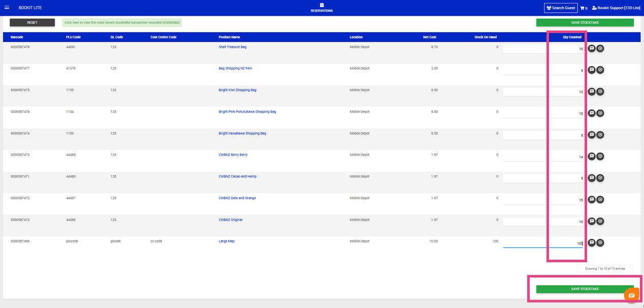Click top SAVE STOCKTAKE button
Viewport: 644px width, 308px height.
click(x=585, y=22)
